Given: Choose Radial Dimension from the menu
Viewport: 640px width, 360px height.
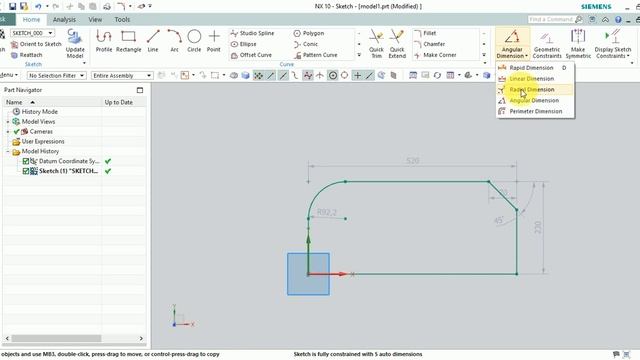Looking at the screenshot, I should (x=535, y=89).
